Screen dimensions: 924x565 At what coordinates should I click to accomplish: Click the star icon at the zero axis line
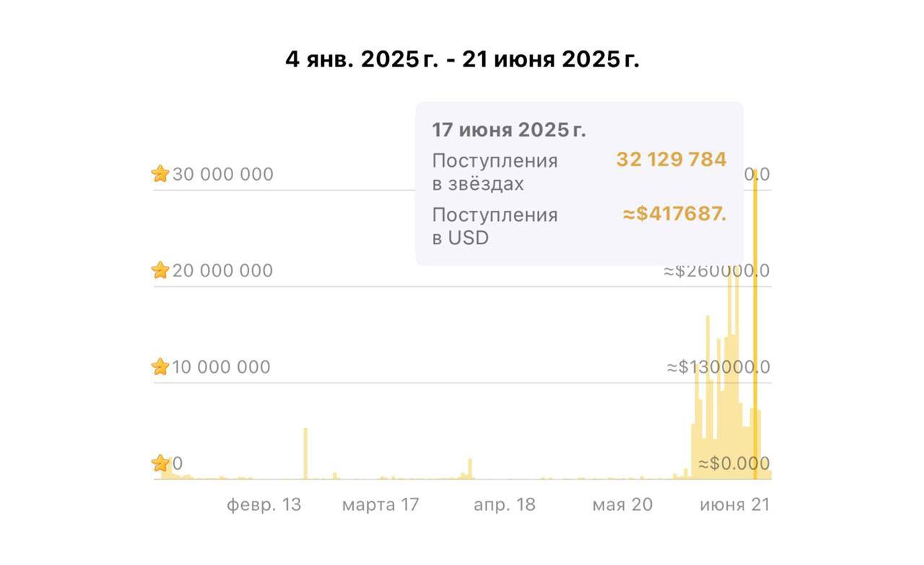pyautogui.click(x=160, y=463)
